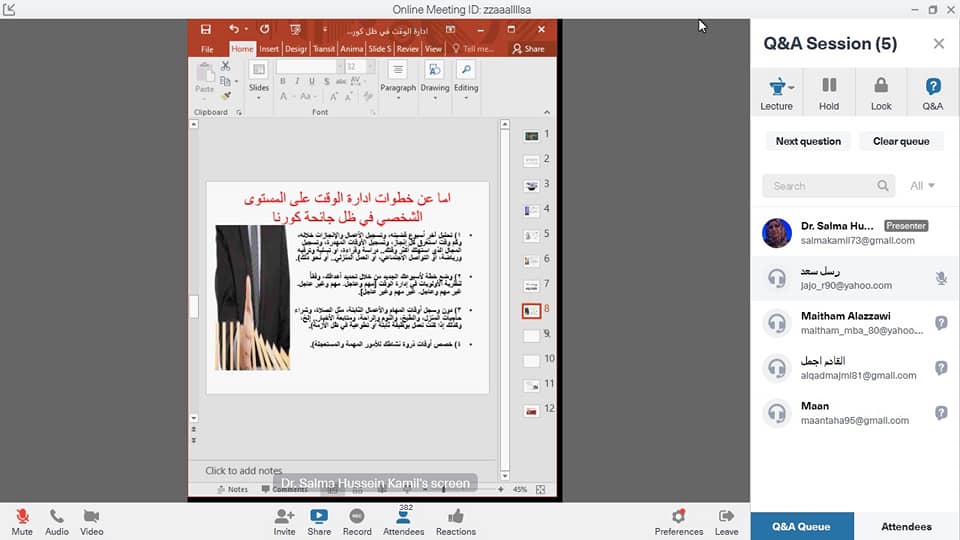This screenshot has width=960, height=540.
Task: Expand the Lecture mode dropdown
Action: point(777,92)
